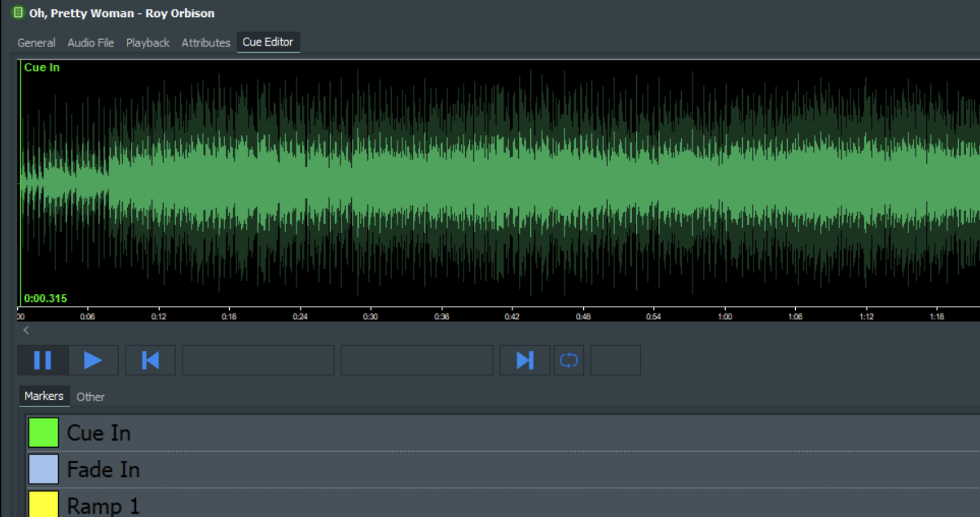Click the yellow Ramp 1 color swatch
The image size is (980, 517).
point(44,504)
